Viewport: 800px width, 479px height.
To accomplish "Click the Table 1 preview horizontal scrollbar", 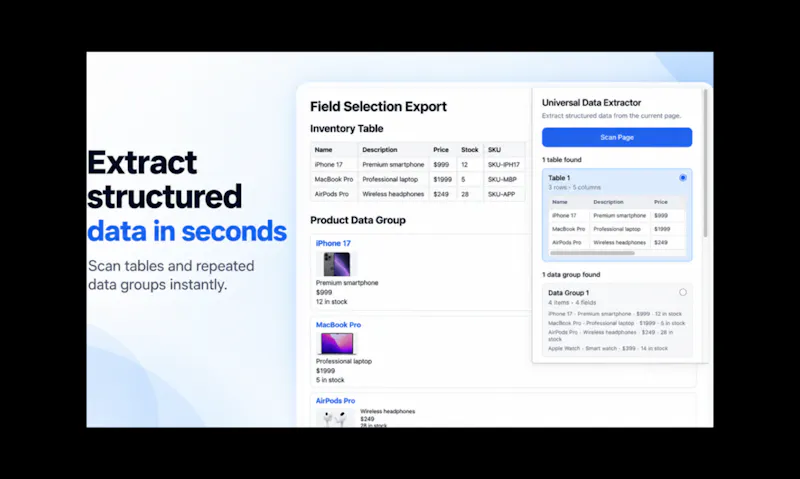I will pyautogui.click(x=592, y=253).
